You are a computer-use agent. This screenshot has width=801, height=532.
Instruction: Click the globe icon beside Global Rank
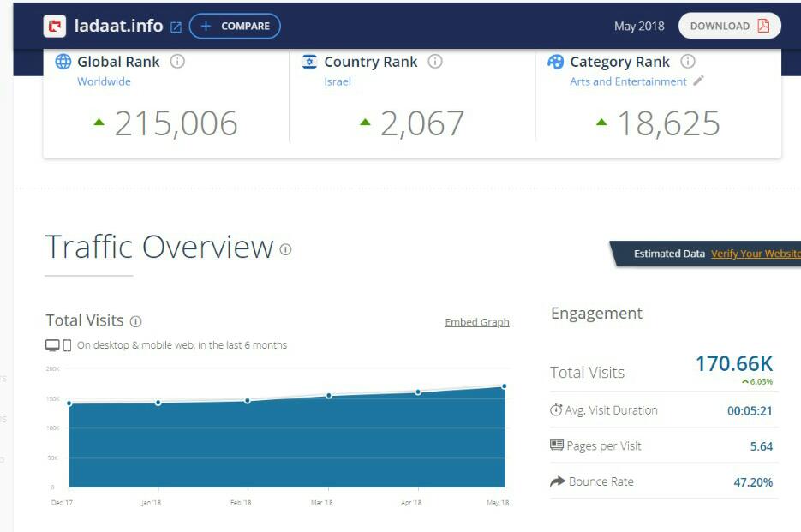click(63, 62)
